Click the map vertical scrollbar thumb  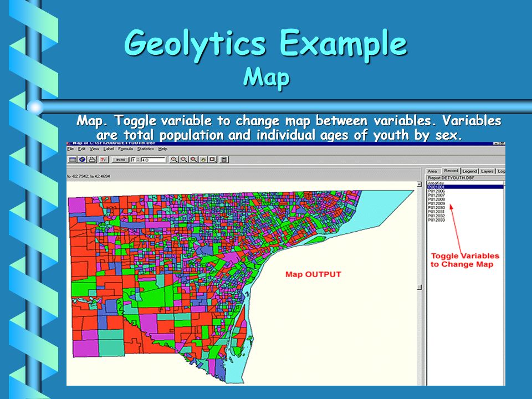click(x=420, y=287)
